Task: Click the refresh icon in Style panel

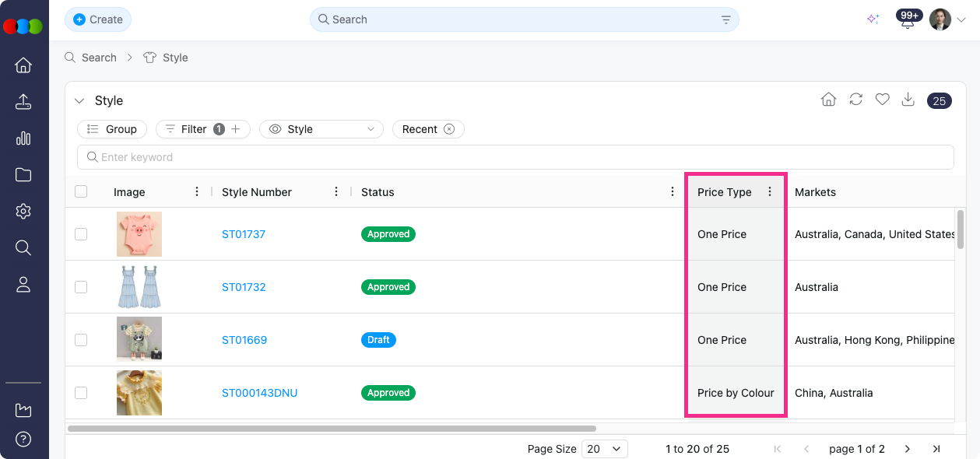Action: click(x=855, y=100)
